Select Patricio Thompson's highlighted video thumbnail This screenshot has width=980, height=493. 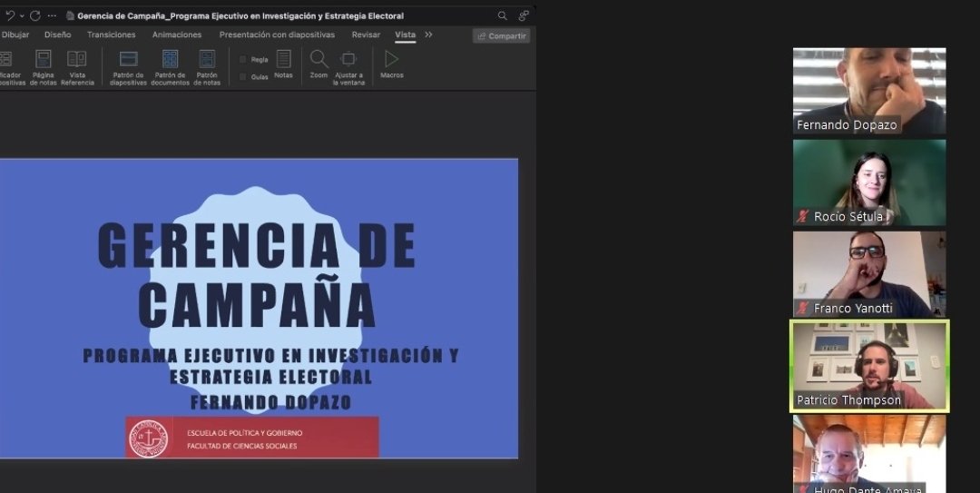click(x=869, y=367)
